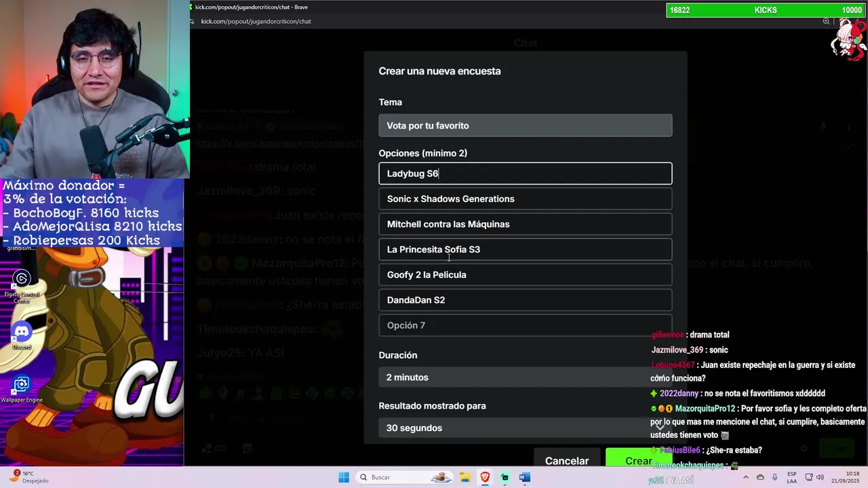Select the Brave browser taskbar icon

(x=485, y=477)
